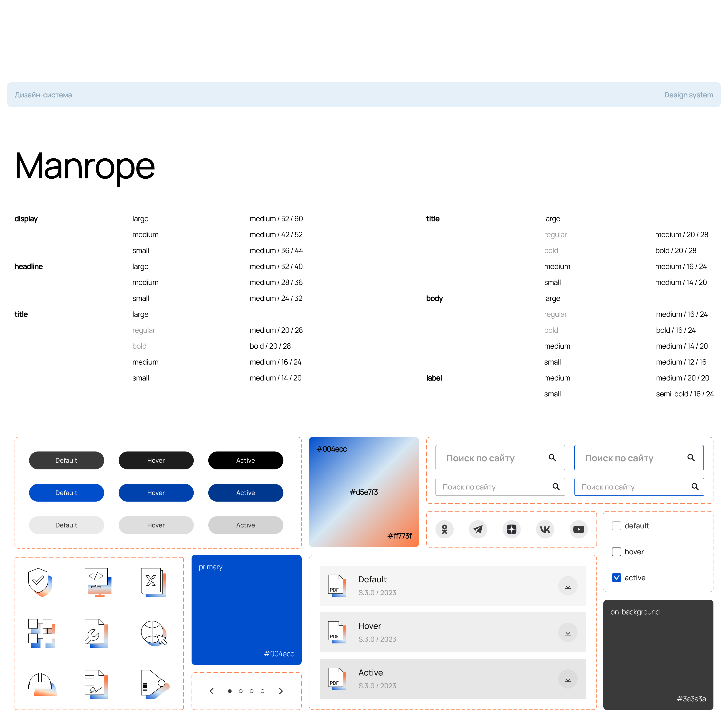This screenshot has height=710, width=728.
Task: Uncheck the "active" checkbox
Action: [617, 578]
